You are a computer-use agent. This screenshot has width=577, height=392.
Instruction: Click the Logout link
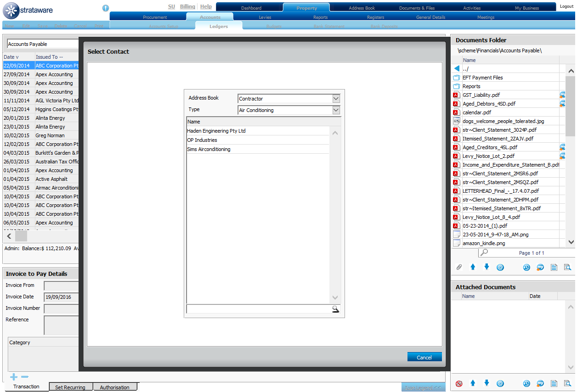566,6
